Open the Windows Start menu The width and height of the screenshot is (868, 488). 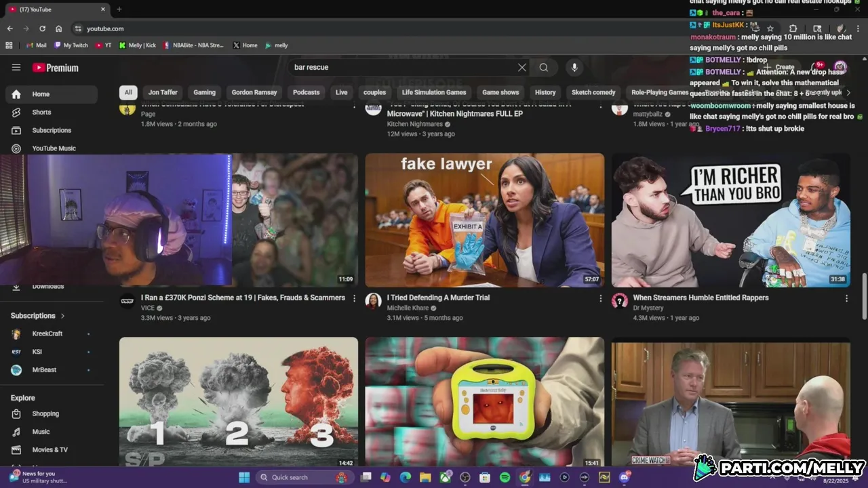244,477
